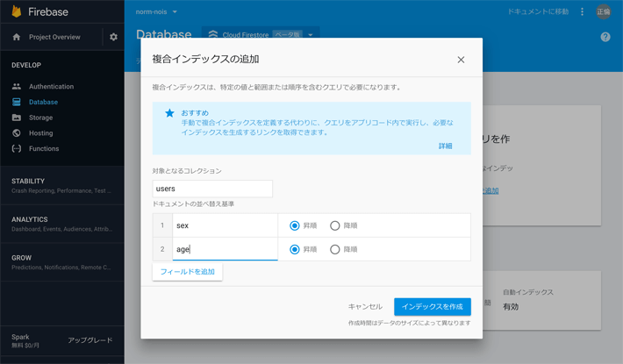This screenshot has height=364, width=623.
Task: Open the three-dot overflow menu
Action: 582,12
